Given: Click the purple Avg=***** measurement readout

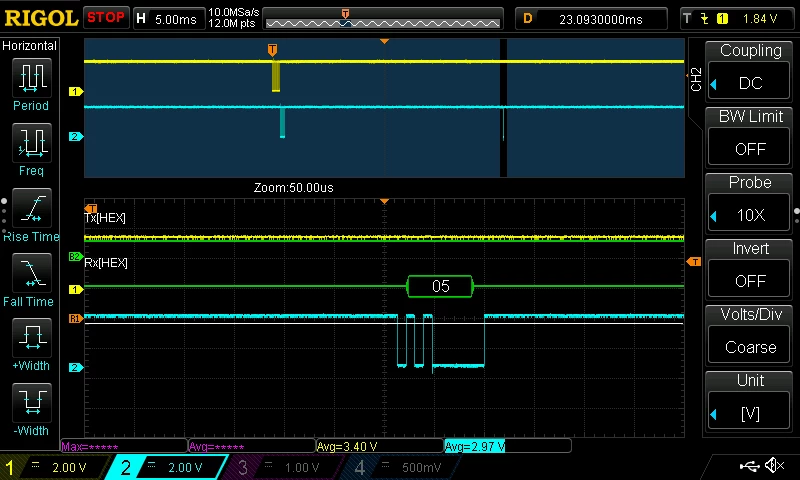Looking at the screenshot, I should click(x=252, y=446).
